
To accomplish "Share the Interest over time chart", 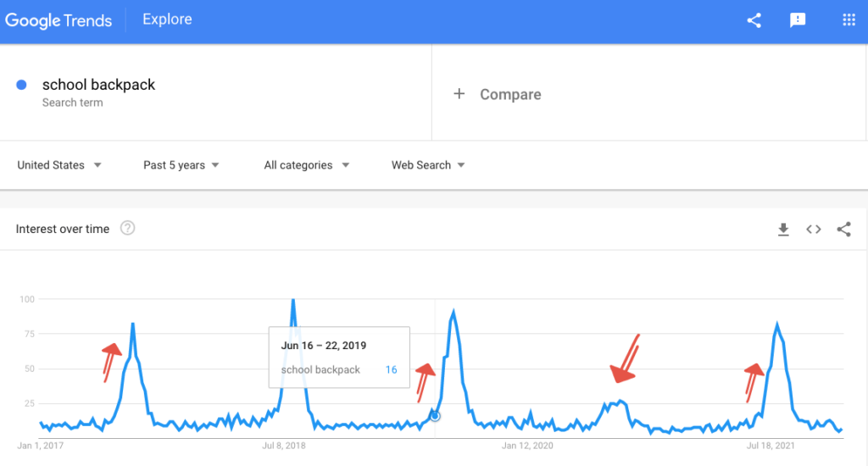I will [843, 229].
